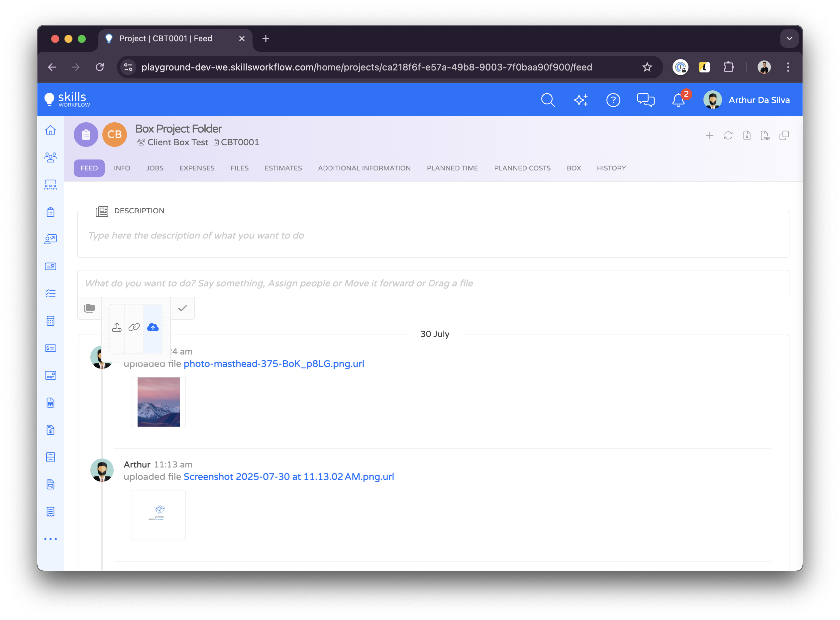Click the AI sparkle assistant icon
The height and width of the screenshot is (620, 840).
coord(580,100)
